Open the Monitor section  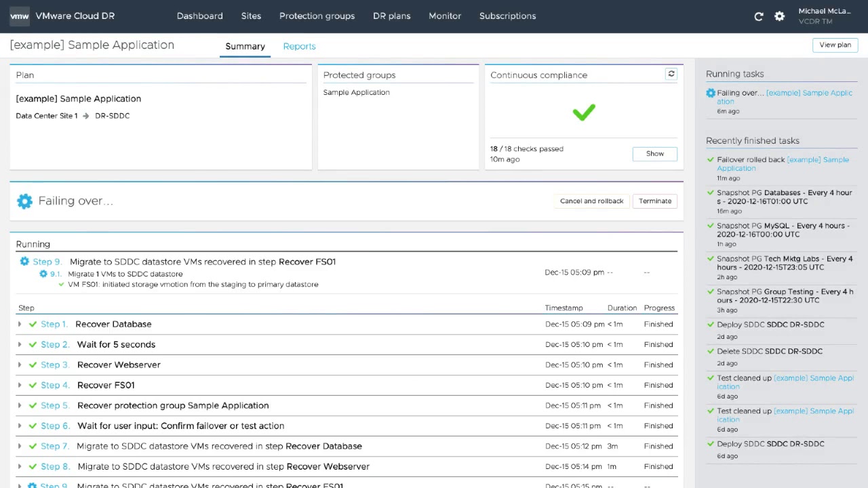coord(445,16)
